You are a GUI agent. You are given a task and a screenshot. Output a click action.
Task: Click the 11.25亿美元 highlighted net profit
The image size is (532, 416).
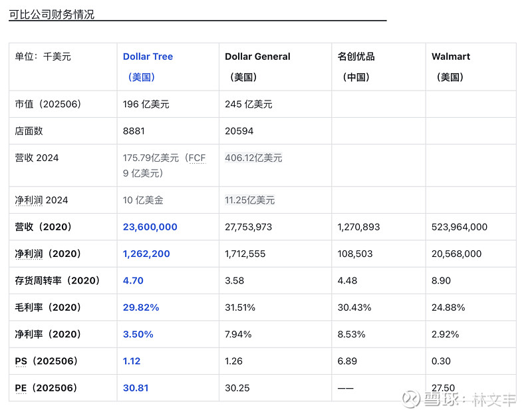[x=250, y=200]
